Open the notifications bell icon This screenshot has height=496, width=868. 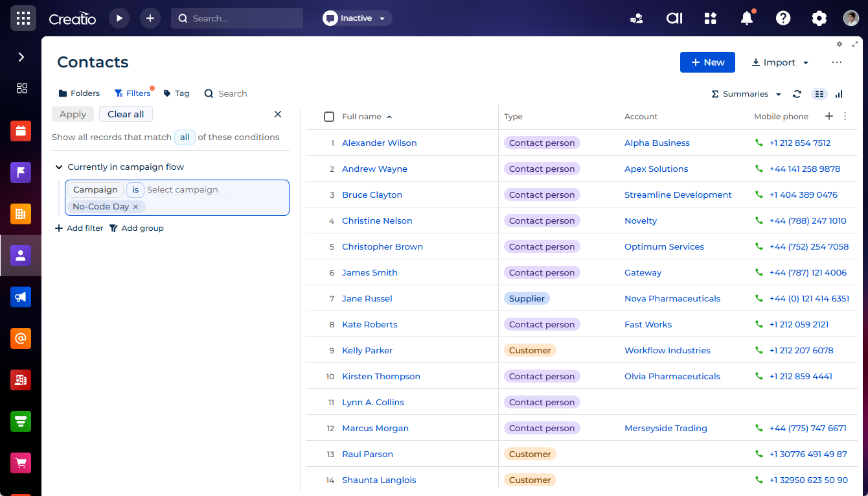click(747, 18)
